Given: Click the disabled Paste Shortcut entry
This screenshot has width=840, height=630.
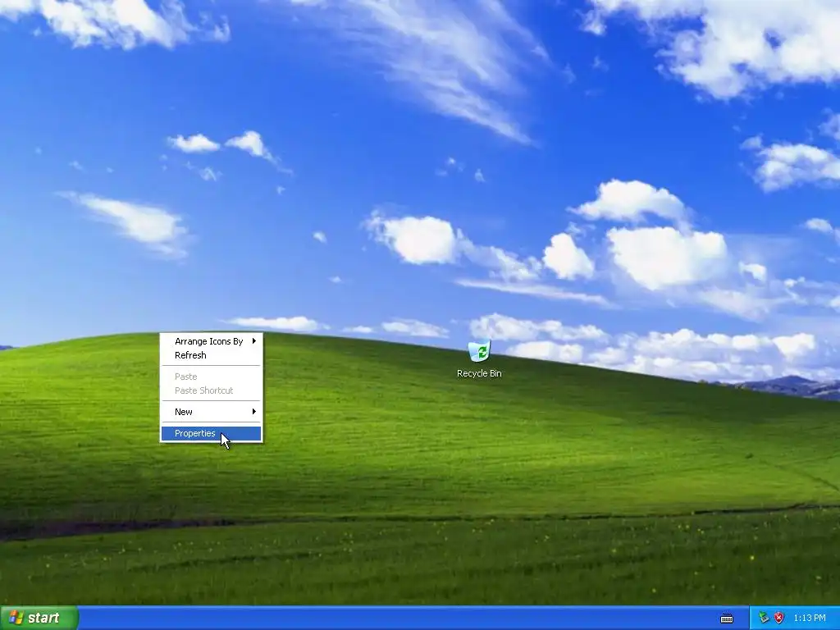Looking at the screenshot, I should [212, 390].
